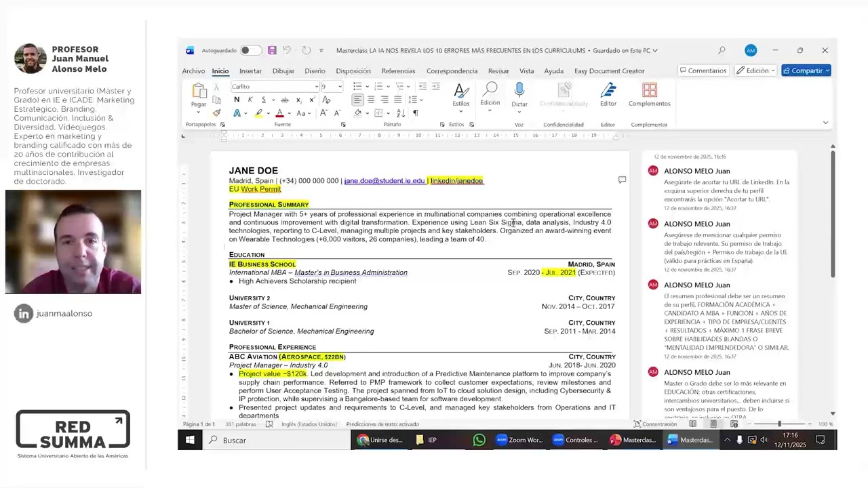Click the Compartir button
This screenshot has height=488, width=868.
(806, 70)
